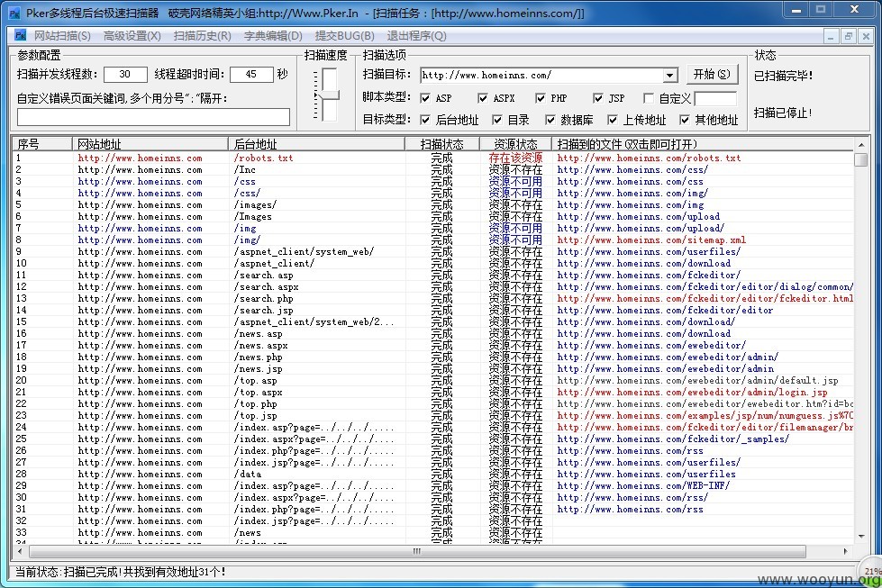Select row 18 /news.php path
The height and width of the screenshot is (588, 882).
(x=259, y=357)
